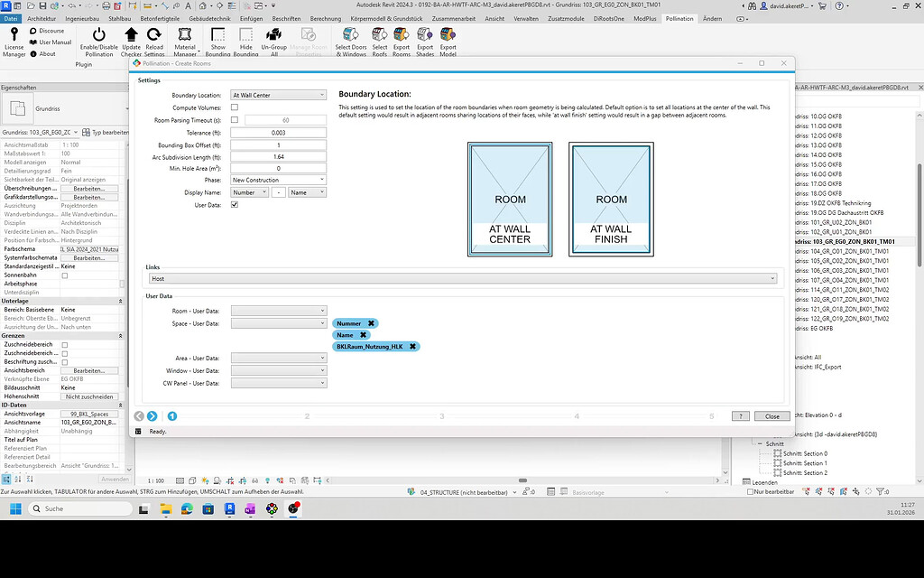924x578 pixels.
Task: Remove the Name user data tag
Action: 363,335
